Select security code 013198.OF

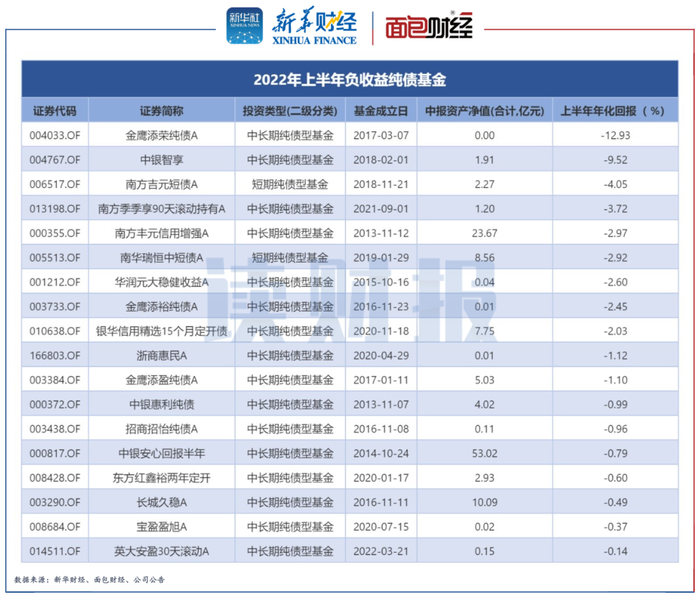[x=55, y=209]
